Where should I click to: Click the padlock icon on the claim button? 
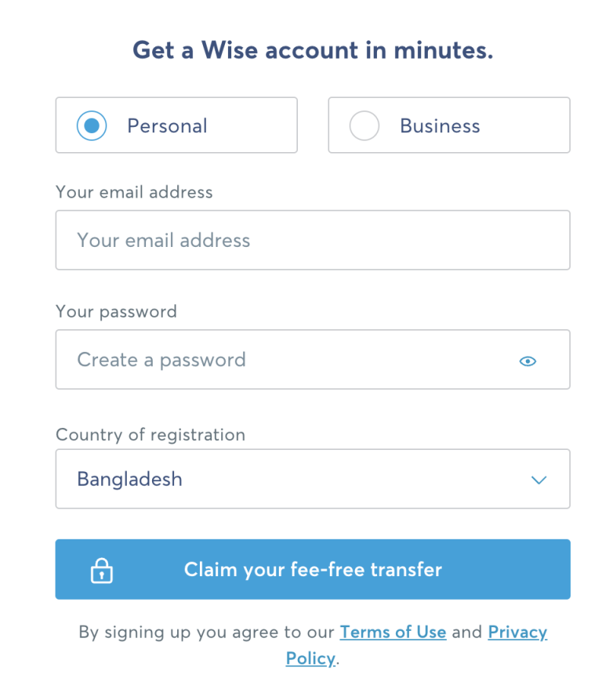[102, 570]
